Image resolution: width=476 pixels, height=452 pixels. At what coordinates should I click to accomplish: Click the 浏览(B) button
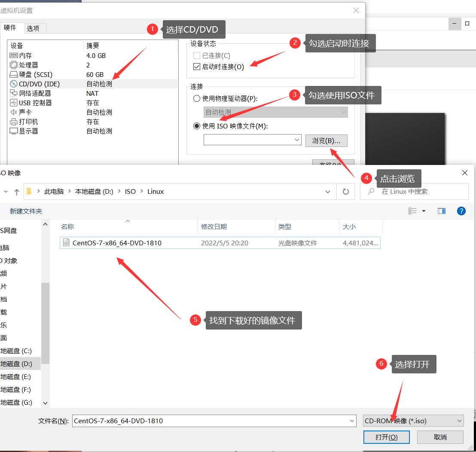pyautogui.click(x=327, y=140)
